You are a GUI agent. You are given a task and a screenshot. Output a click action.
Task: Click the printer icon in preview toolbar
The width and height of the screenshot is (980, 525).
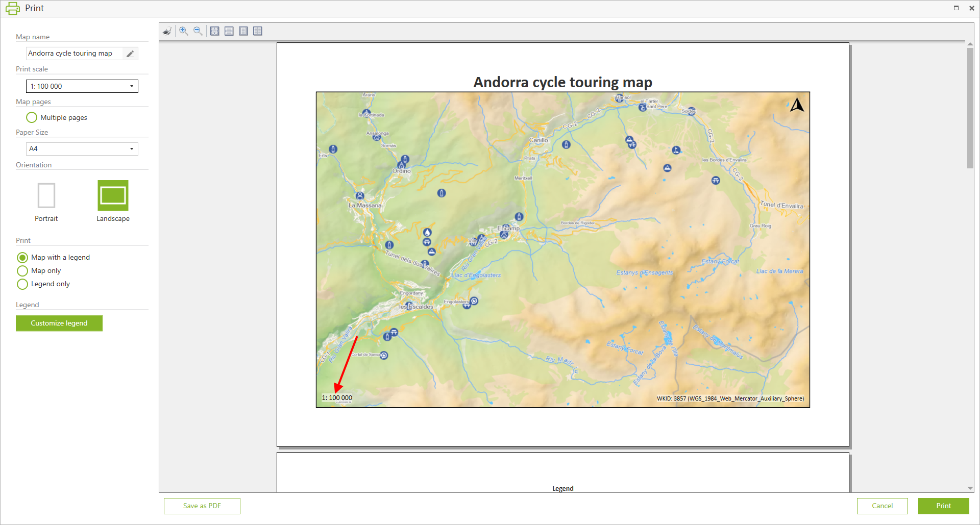tap(167, 31)
